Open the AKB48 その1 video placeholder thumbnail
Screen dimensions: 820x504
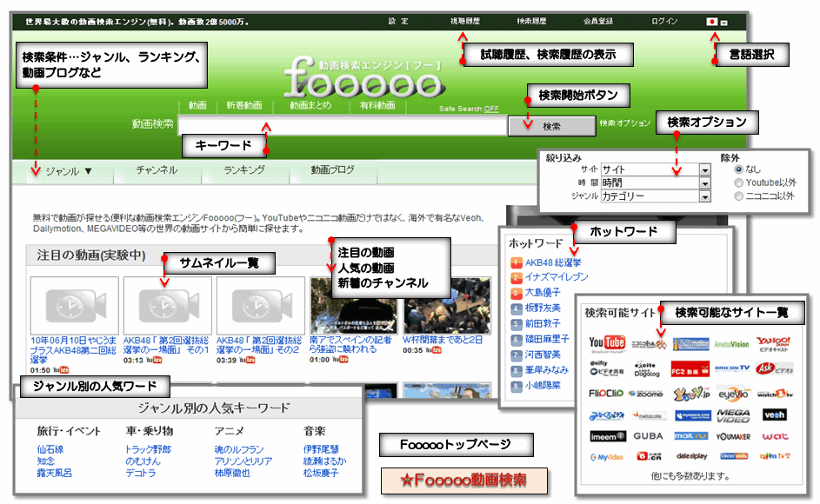pos(167,306)
